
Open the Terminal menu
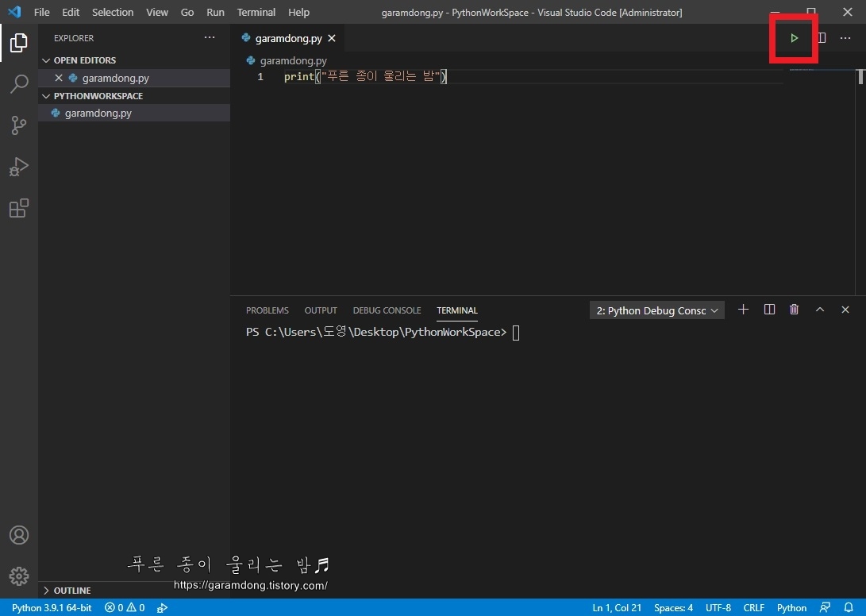[256, 12]
